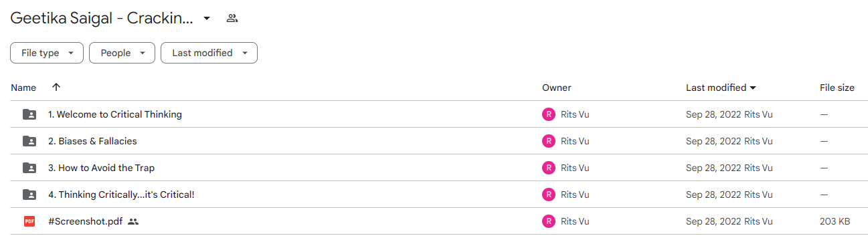Open the People filter dropdown
868x252 pixels.
click(x=122, y=53)
